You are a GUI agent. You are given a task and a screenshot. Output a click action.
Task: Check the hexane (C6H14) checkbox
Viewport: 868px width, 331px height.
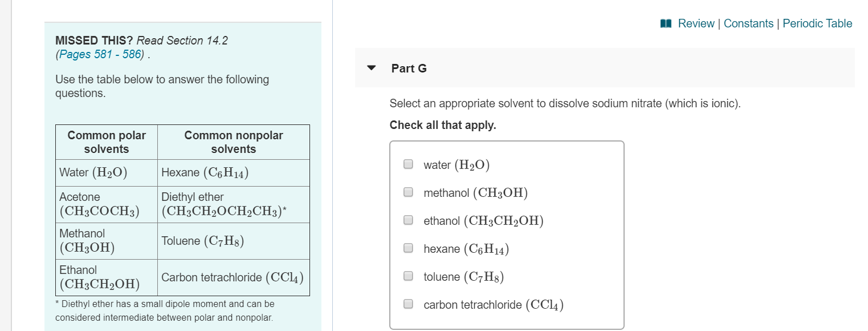(x=408, y=248)
